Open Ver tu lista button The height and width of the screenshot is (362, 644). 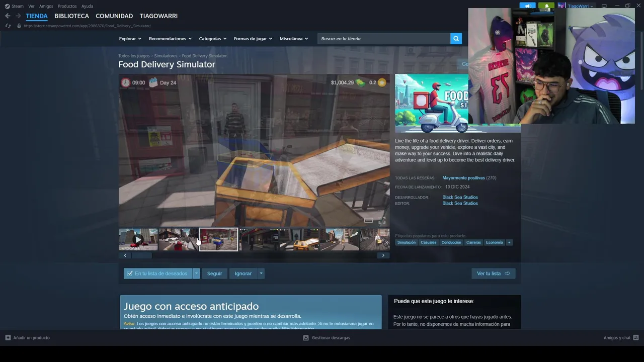pos(493,274)
